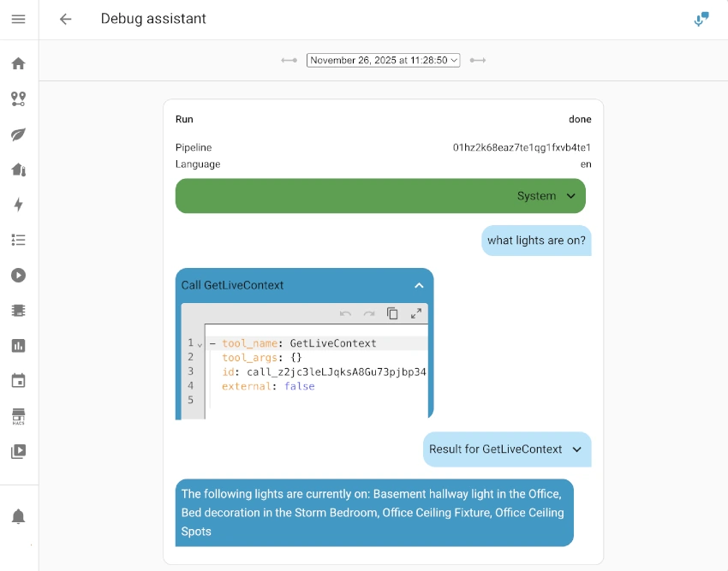
Task: Copy the GetLiveContext code editor contents
Action: tap(392, 313)
